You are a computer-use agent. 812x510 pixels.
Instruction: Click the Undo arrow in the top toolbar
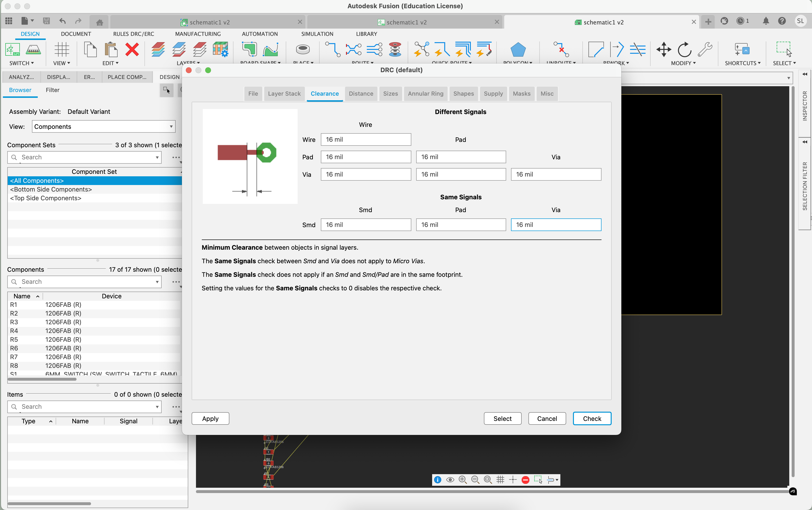tap(63, 21)
